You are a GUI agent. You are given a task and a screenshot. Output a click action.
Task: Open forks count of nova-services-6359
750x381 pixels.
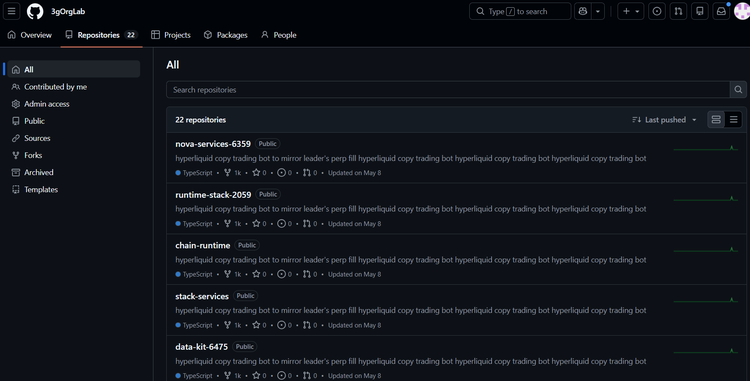coord(232,173)
